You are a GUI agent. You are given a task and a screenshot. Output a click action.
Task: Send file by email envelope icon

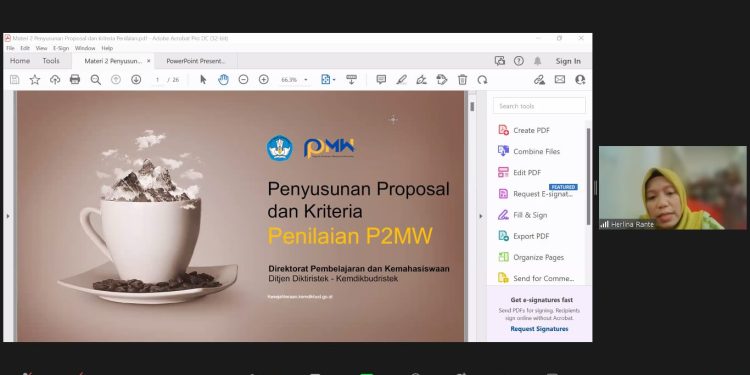(x=560, y=80)
